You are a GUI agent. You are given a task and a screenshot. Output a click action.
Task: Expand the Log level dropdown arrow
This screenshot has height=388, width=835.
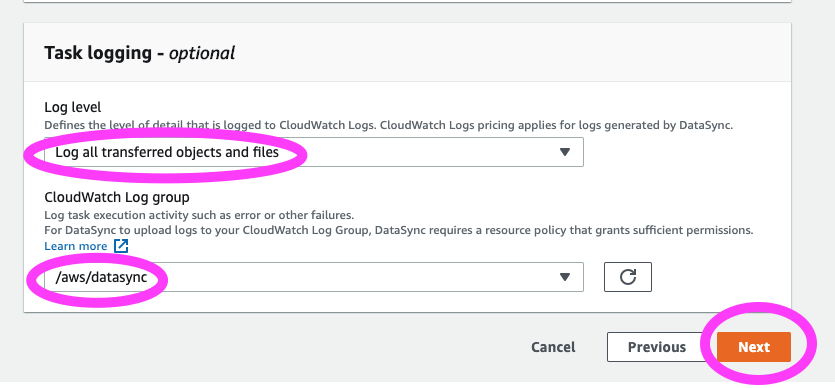pyautogui.click(x=565, y=152)
